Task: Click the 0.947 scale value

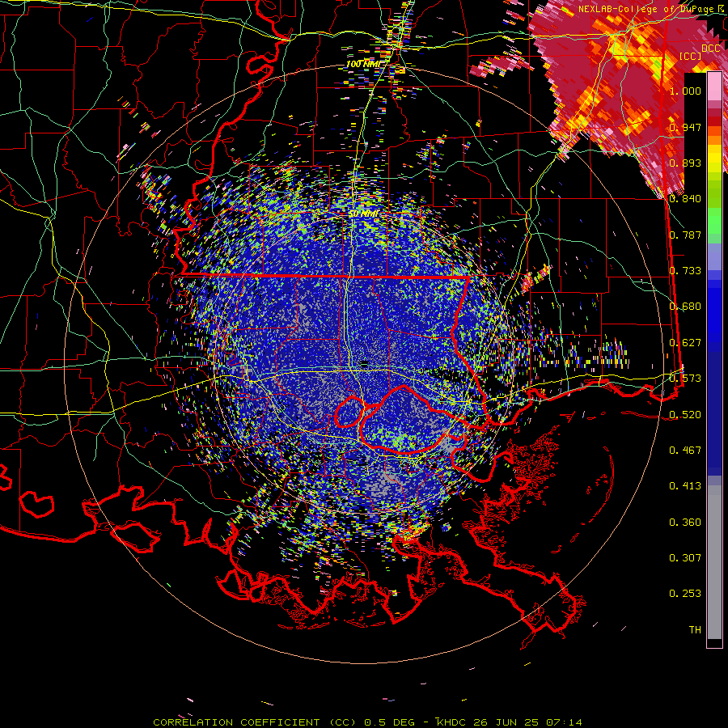Action: point(685,127)
